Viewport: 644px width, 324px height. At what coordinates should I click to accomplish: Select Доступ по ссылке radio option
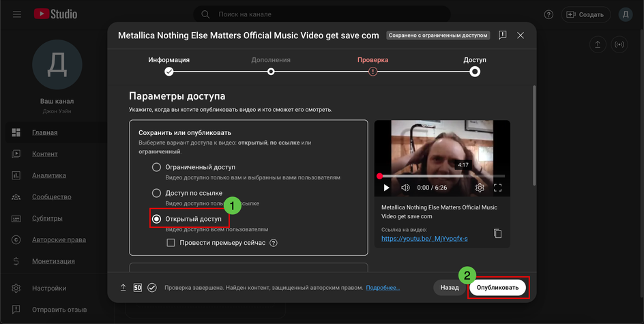point(156,193)
